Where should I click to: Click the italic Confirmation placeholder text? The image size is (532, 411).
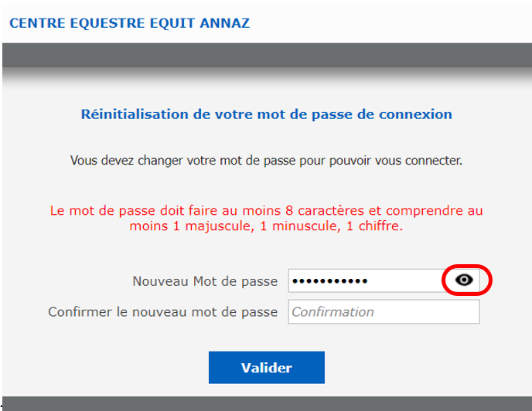[x=332, y=312]
